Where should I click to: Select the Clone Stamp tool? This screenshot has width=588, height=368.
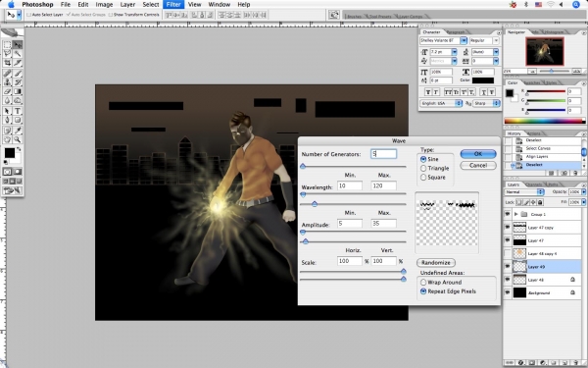(x=7, y=82)
